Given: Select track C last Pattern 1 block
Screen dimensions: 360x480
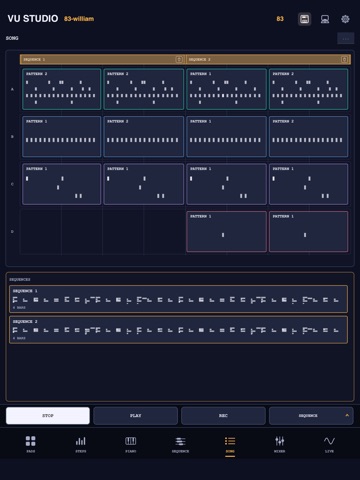Looking at the screenshot, I should (x=309, y=184).
